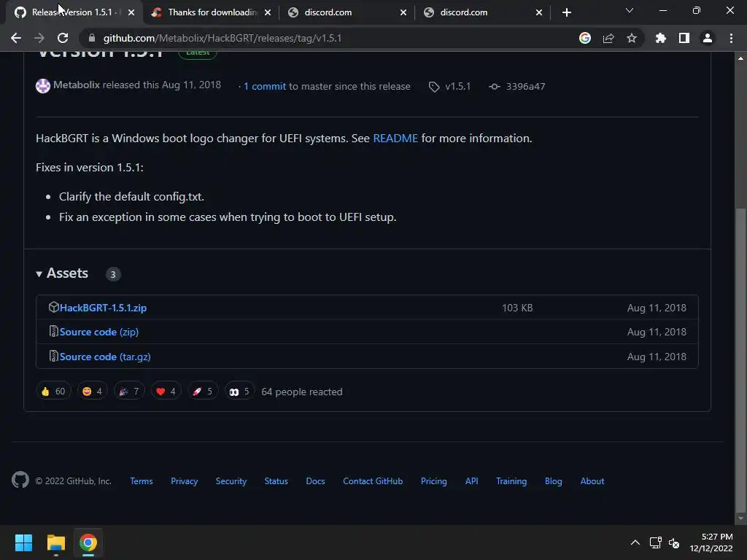Close the Release Version 1.5.1 tab
The width and height of the screenshot is (747, 560).
pyautogui.click(x=131, y=13)
